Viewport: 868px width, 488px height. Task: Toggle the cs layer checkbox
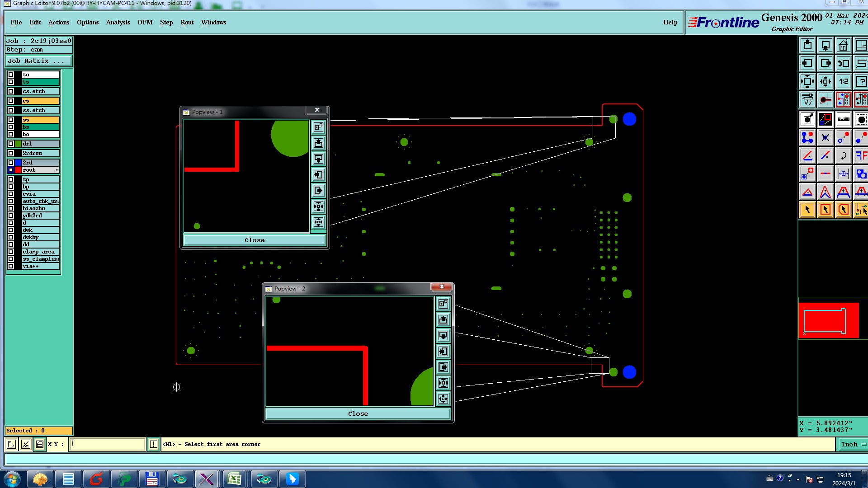click(11, 101)
